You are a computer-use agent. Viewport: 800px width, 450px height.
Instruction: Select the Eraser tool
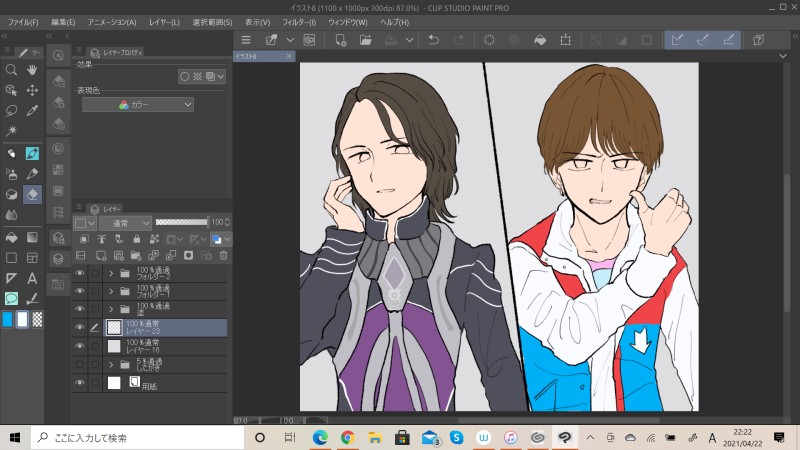pyautogui.click(x=32, y=194)
